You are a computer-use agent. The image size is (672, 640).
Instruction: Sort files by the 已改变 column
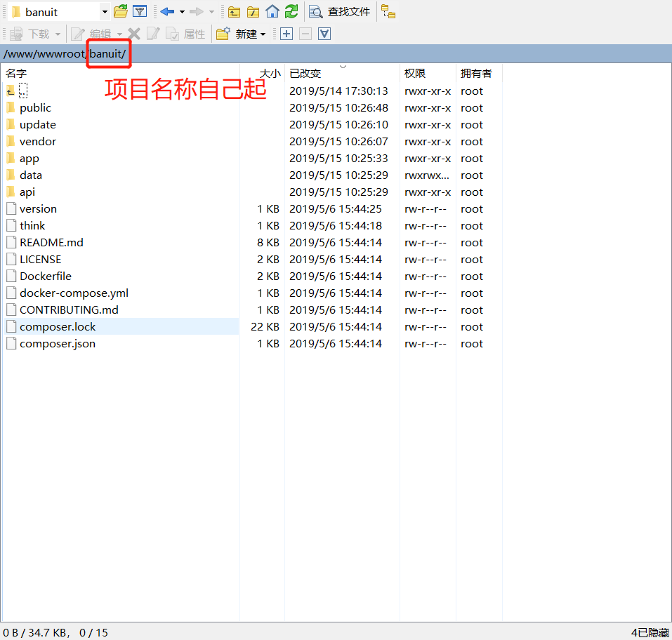305,73
